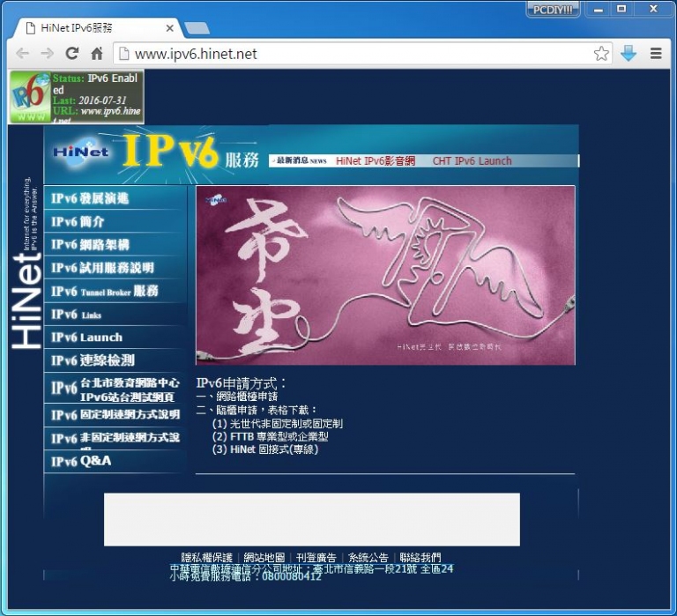Download FTTB 專業型或企業型 form

tap(279, 436)
